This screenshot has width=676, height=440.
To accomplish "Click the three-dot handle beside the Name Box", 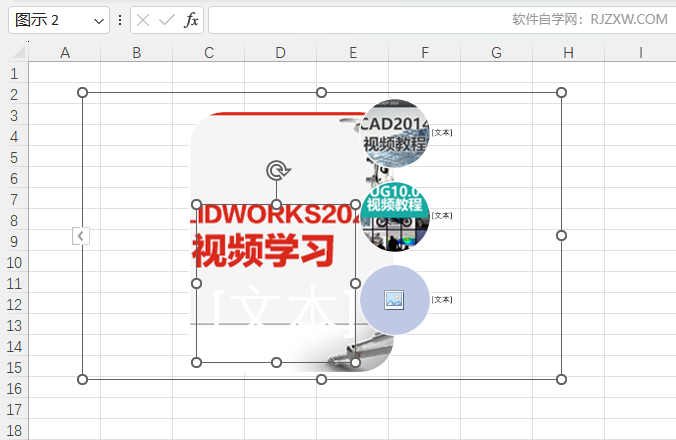I will (x=120, y=20).
